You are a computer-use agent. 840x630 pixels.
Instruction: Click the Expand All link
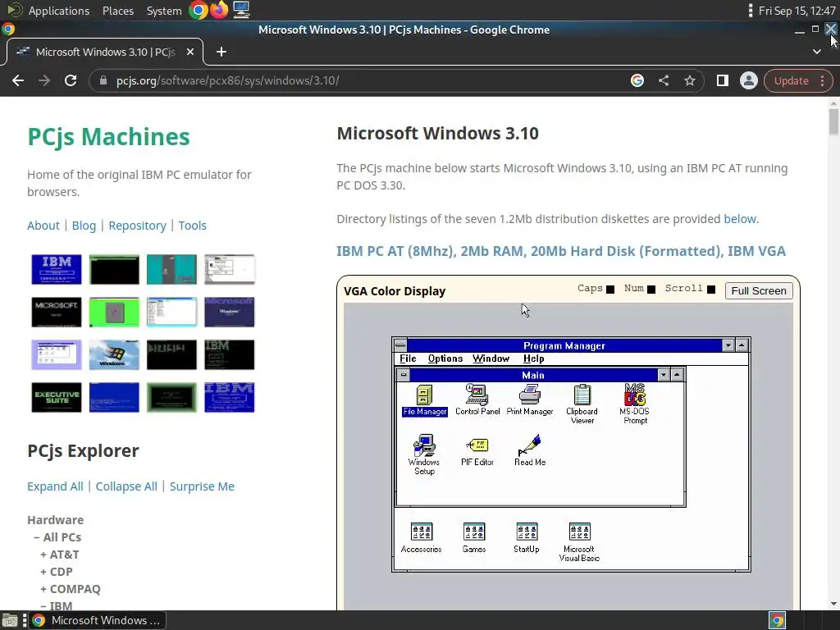(55, 486)
